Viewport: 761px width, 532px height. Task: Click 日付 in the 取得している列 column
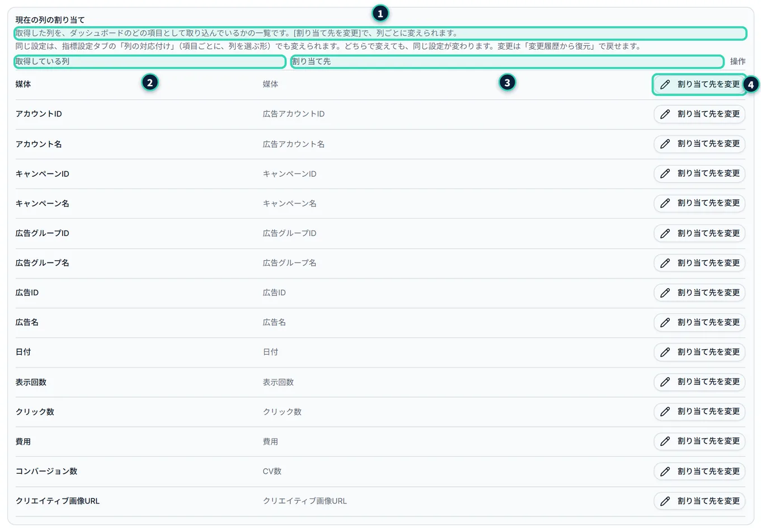click(x=24, y=352)
